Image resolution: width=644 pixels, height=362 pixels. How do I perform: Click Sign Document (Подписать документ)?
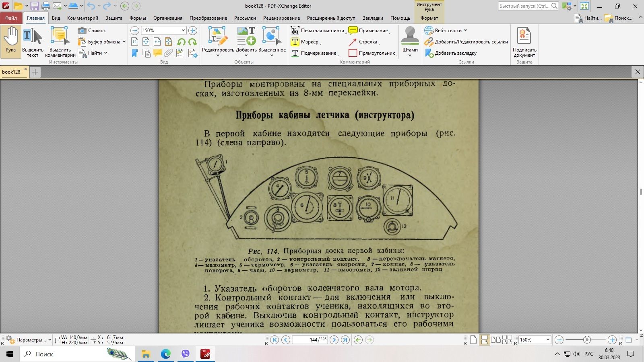[x=524, y=42]
